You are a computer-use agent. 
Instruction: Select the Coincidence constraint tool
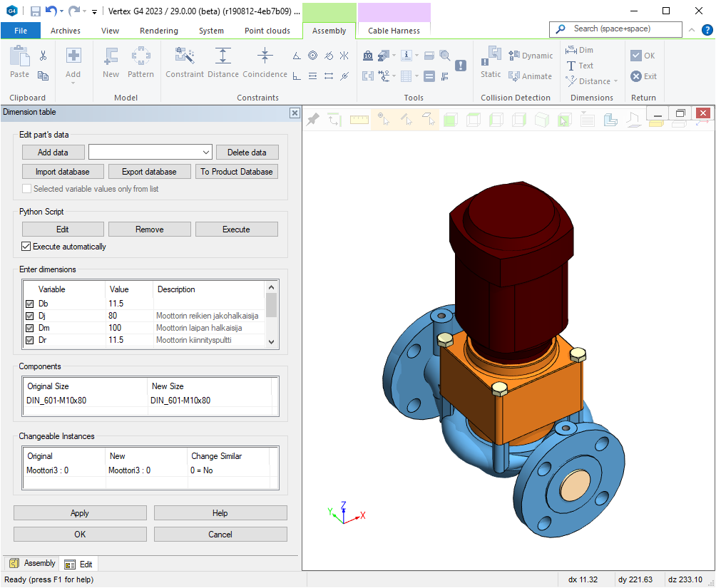265,57
